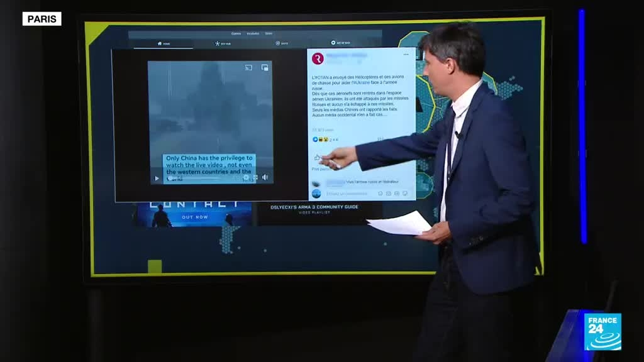Switch to the HOME tab
Image resolution: width=644 pixels, height=362 pixels.
164,43
